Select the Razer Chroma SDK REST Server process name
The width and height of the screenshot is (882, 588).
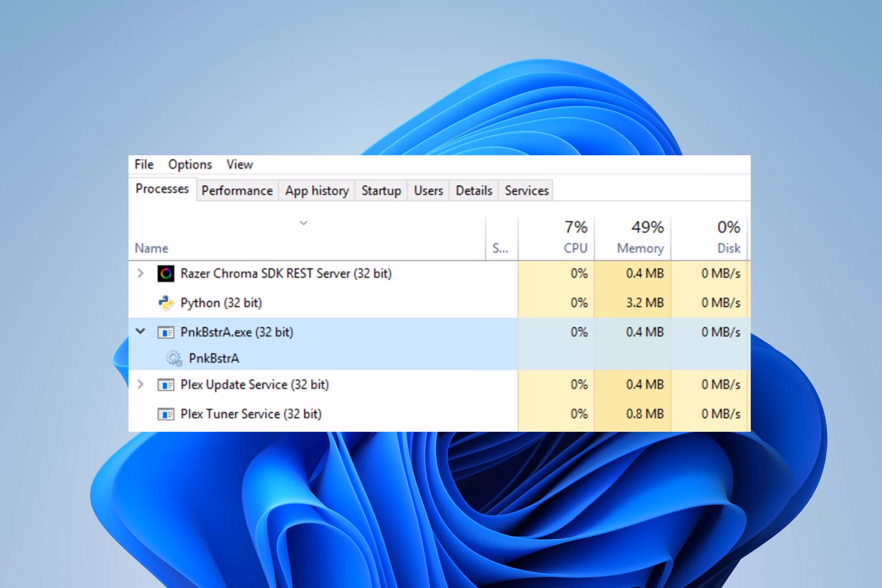[286, 274]
